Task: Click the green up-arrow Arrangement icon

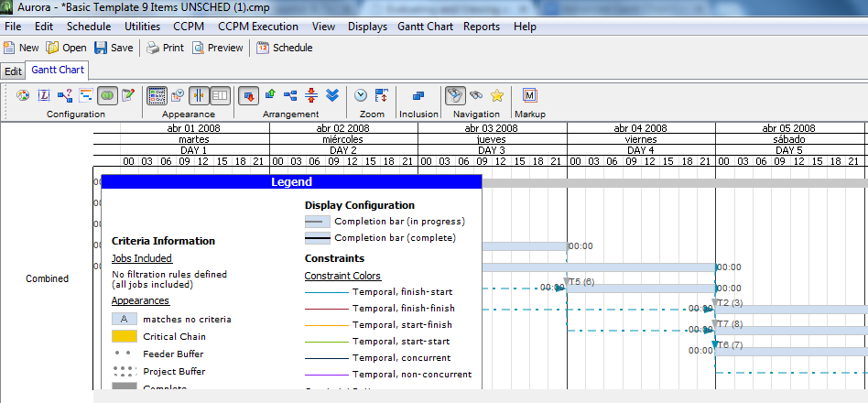Action: click(270, 95)
